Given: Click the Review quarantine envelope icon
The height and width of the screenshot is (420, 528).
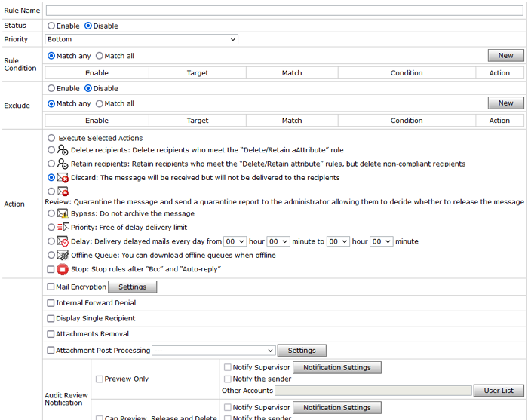Looking at the screenshot, I should (x=63, y=192).
